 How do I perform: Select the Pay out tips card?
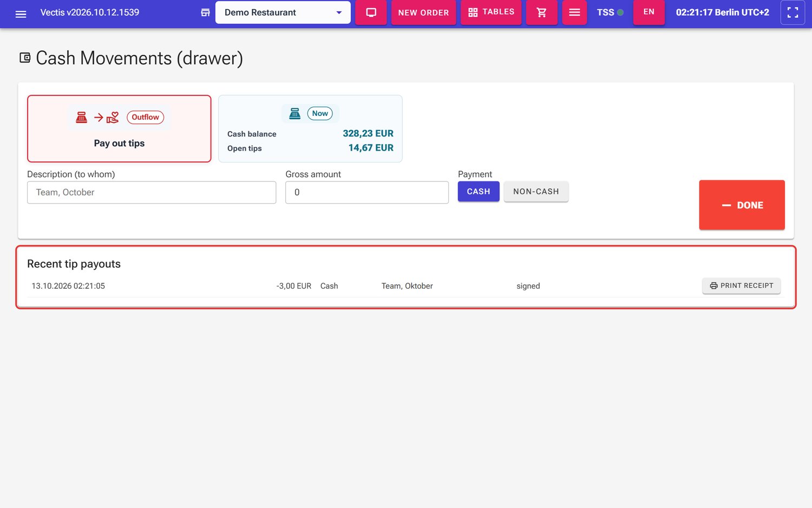(119, 129)
